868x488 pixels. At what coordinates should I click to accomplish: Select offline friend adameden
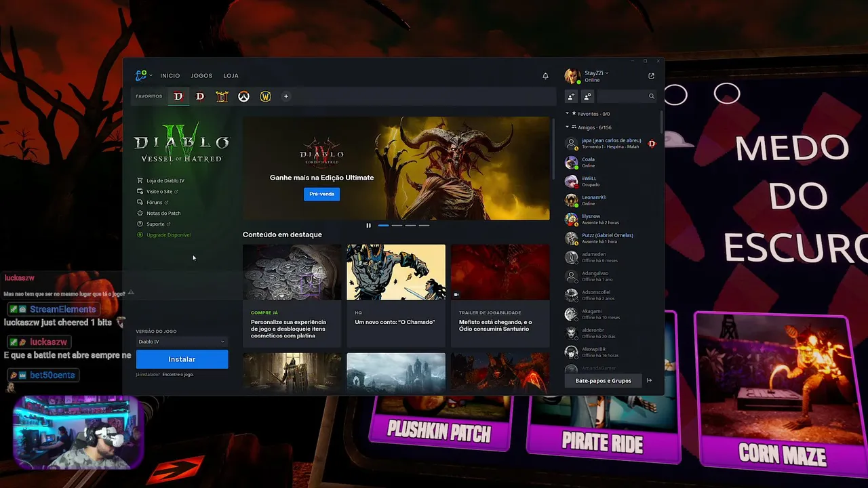click(611, 258)
